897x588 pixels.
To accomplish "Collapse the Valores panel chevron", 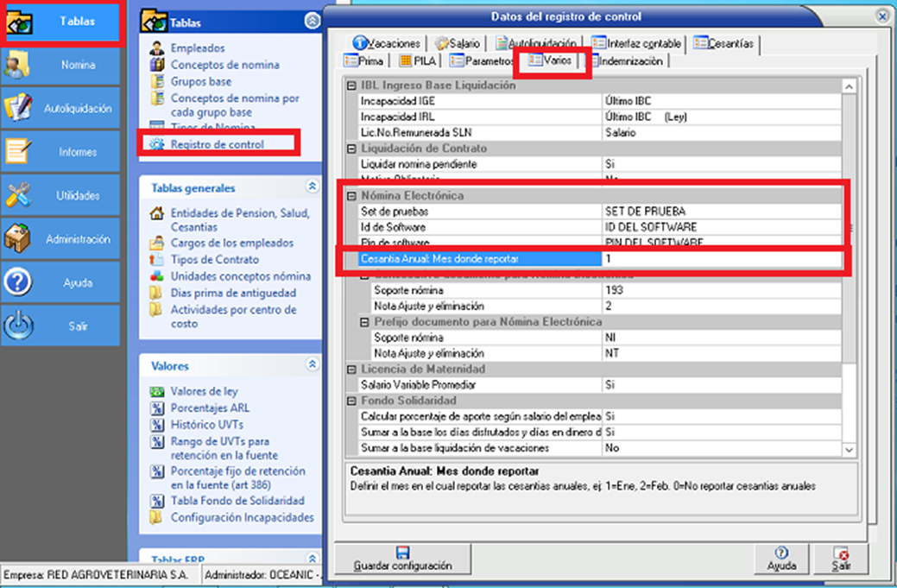I will 312,366.
